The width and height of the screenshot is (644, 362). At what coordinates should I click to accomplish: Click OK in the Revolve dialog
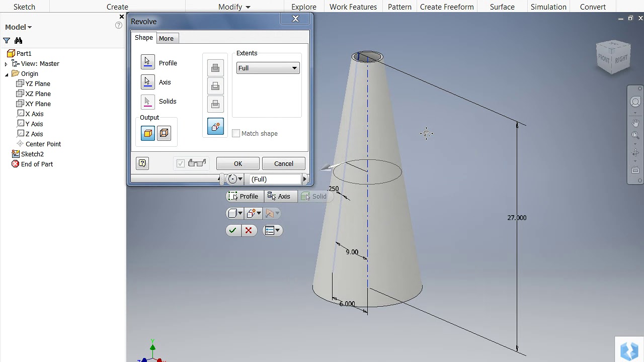tap(238, 163)
